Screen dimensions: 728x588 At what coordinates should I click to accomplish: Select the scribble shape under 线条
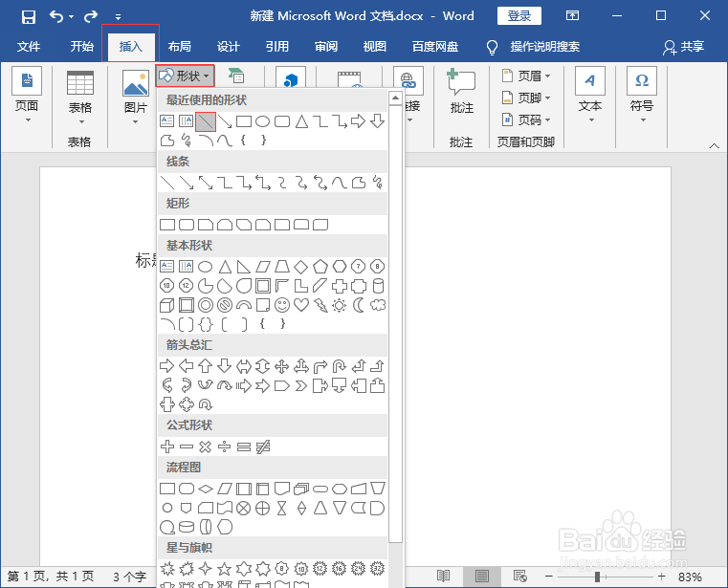click(x=378, y=183)
